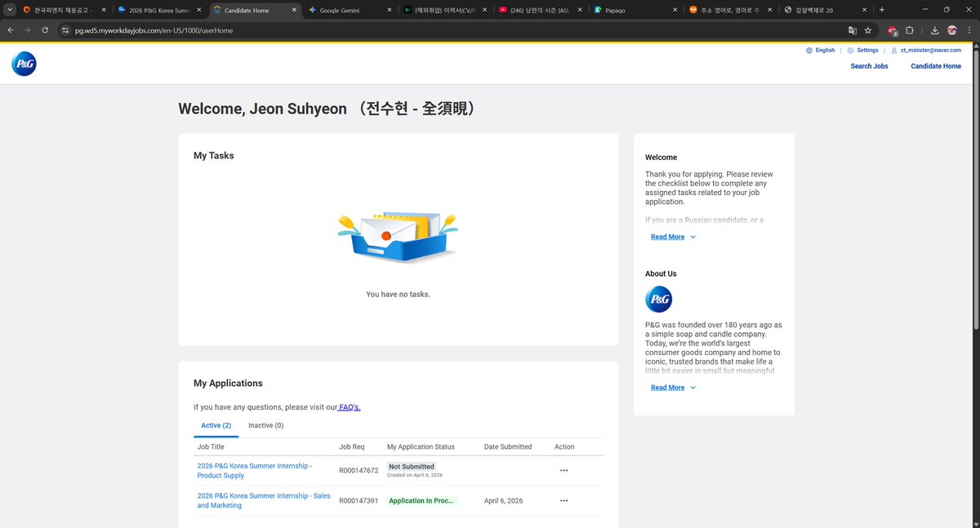Viewport: 980px width, 528px height.
Task: Click the browser forward arrow
Action: [27, 30]
